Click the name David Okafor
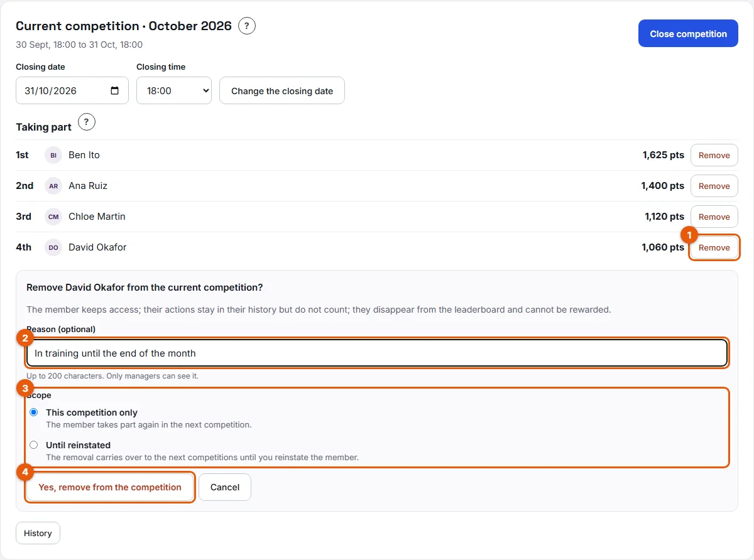 (x=97, y=247)
